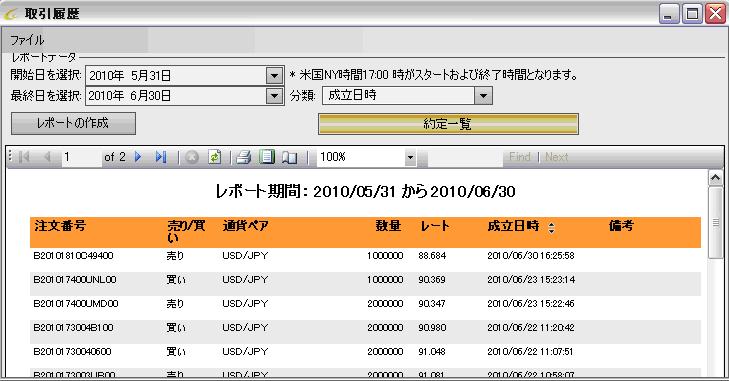This screenshot has height=381, width=729.
Task: Click order number B20101810C49400
Action: 73,256
